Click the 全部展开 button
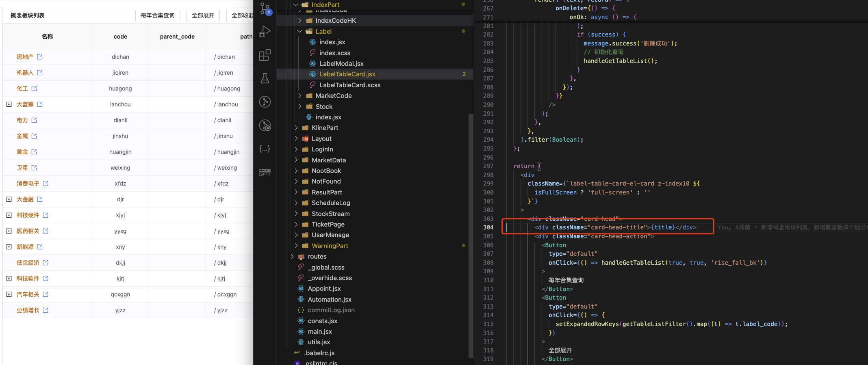 (x=203, y=15)
